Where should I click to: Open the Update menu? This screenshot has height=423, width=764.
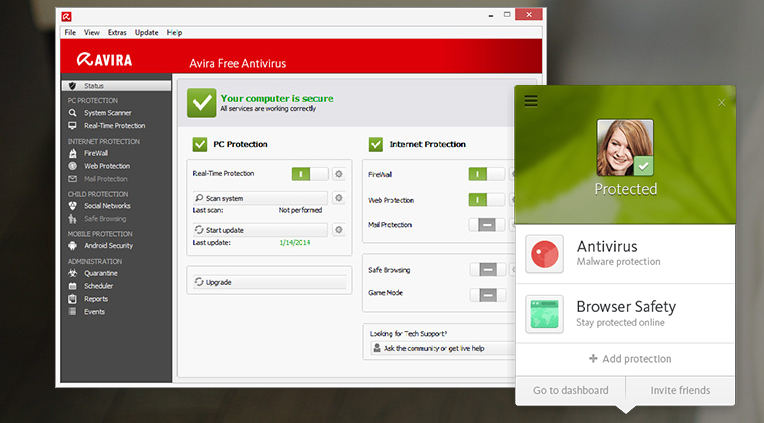146,32
